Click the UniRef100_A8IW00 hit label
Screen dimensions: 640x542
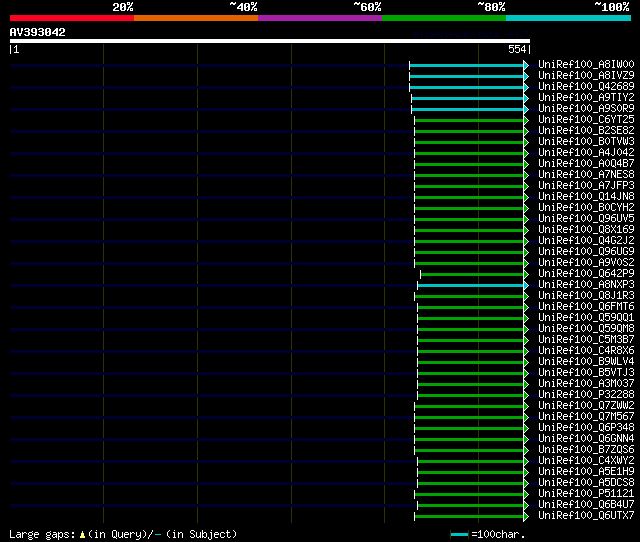click(x=586, y=64)
